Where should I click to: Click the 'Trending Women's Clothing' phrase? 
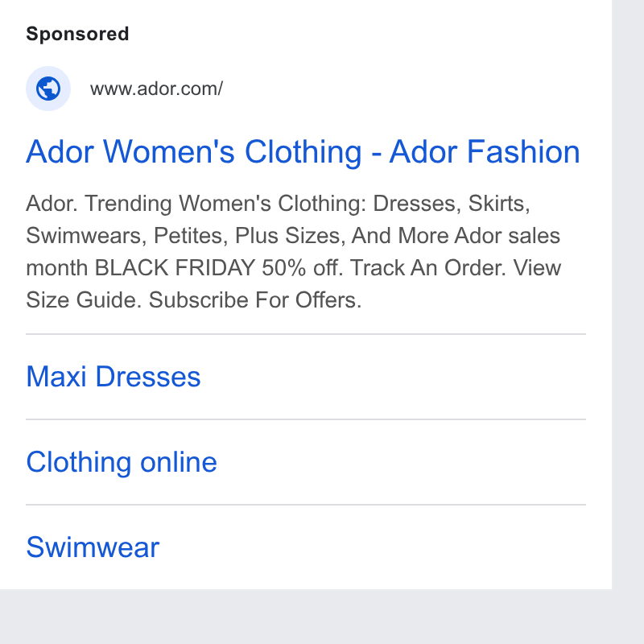225,204
